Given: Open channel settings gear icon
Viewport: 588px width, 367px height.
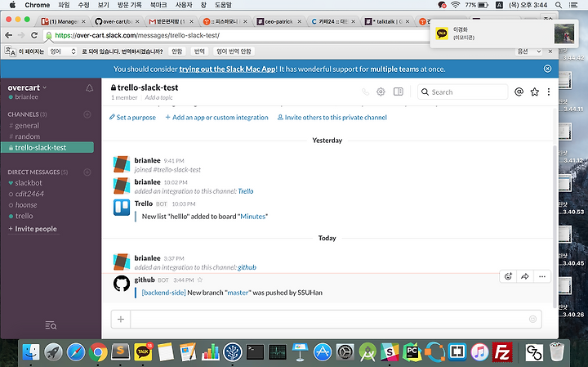Looking at the screenshot, I should [x=381, y=92].
